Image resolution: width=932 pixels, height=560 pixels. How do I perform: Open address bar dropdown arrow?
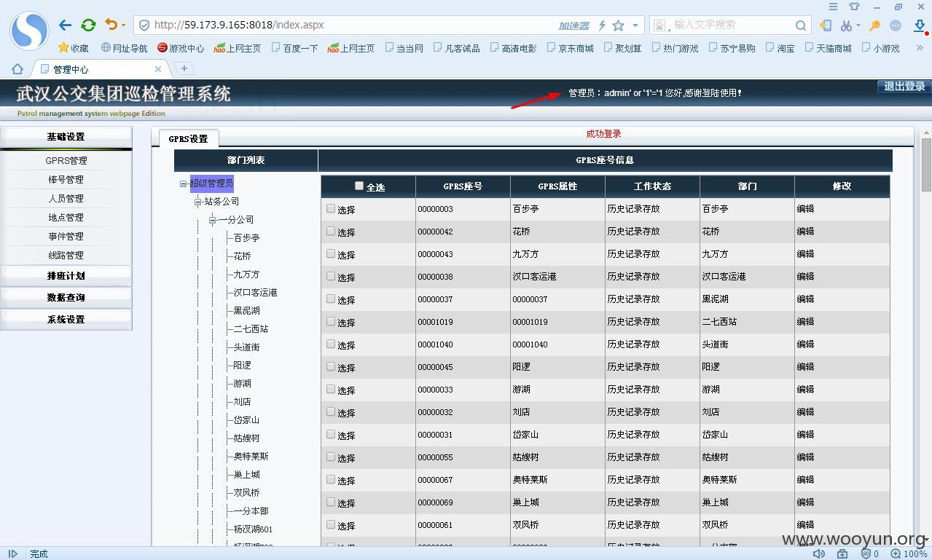point(635,25)
